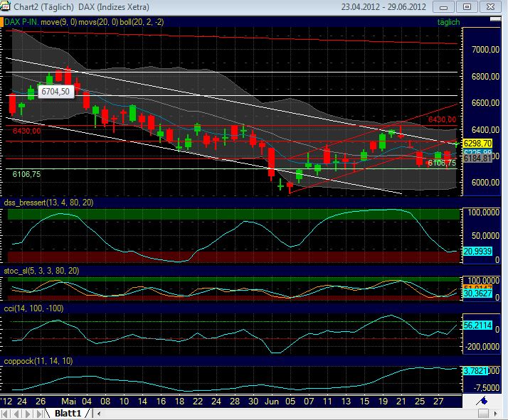This screenshot has height=420, width=508.
Task: Click the 6704,50 price tooltip
Action: [55, 92]
